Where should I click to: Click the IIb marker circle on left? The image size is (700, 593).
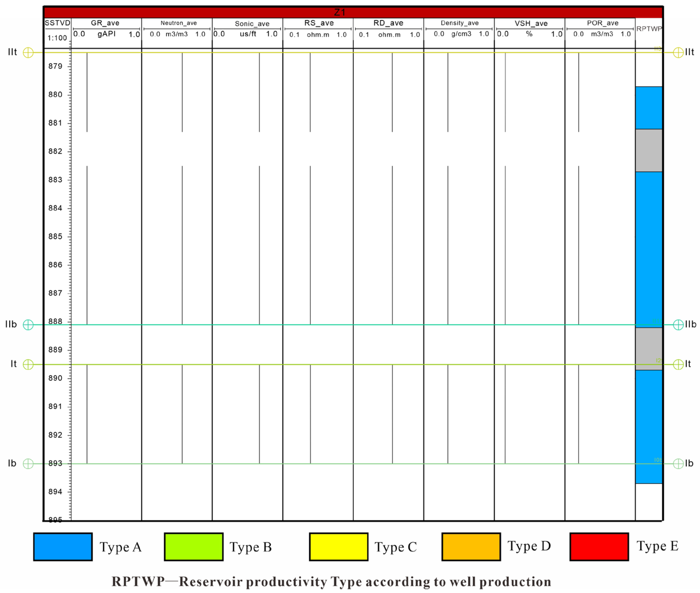(28, 325)
